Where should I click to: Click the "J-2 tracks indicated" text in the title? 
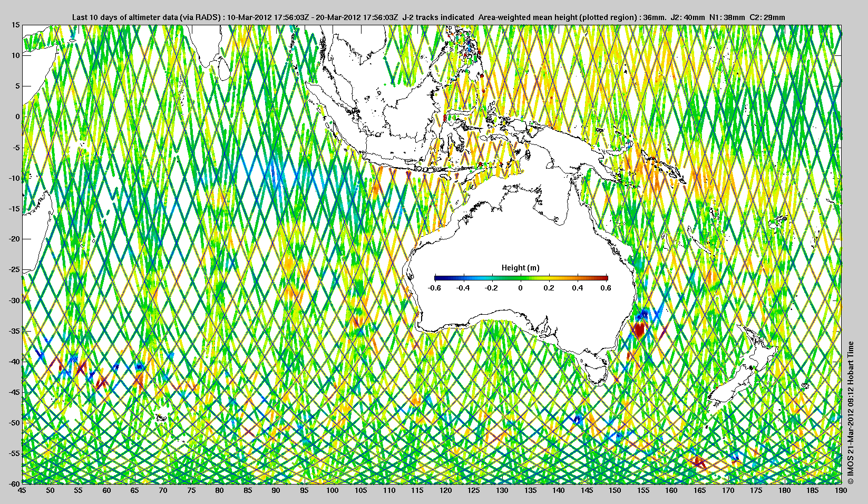pos(438,17)
